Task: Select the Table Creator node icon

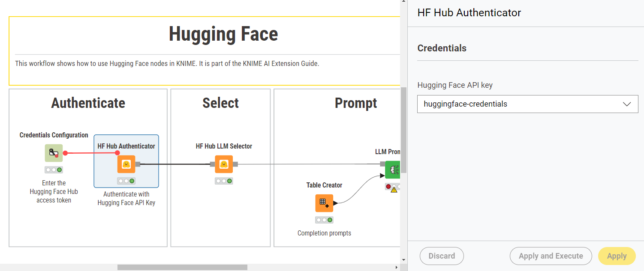Action: 324,203
